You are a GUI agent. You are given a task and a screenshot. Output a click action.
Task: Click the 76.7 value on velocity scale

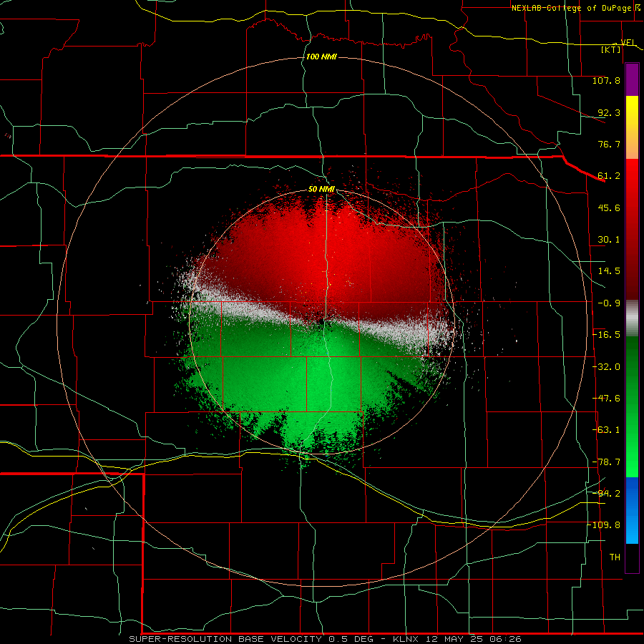tap(609, 144)
